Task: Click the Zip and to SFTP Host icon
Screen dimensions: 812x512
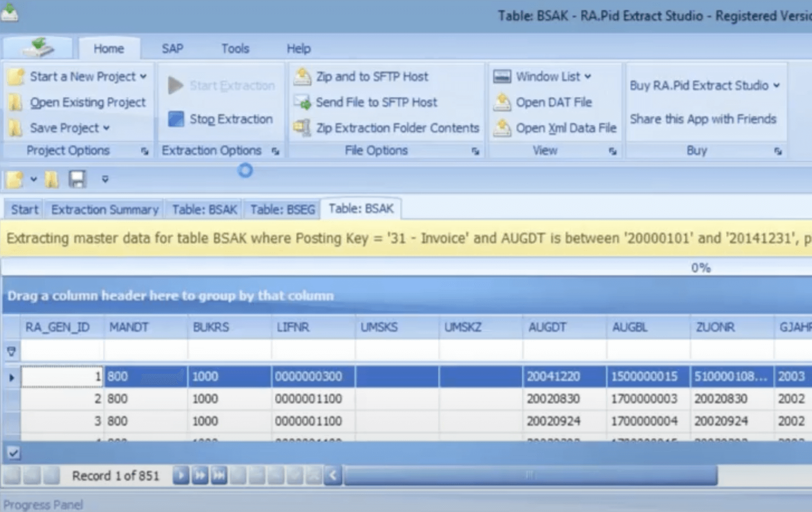Action: click(x=303, y=77)
